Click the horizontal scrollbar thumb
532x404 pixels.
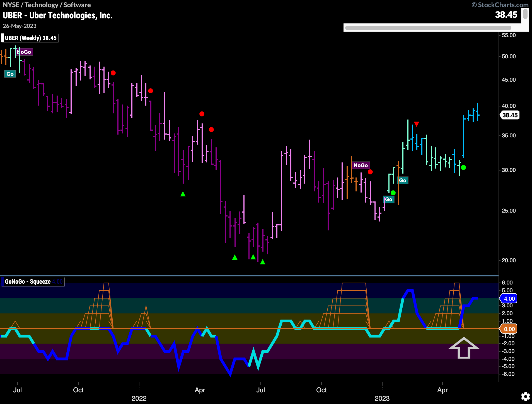pyautogui.click(x=428, y=28)
